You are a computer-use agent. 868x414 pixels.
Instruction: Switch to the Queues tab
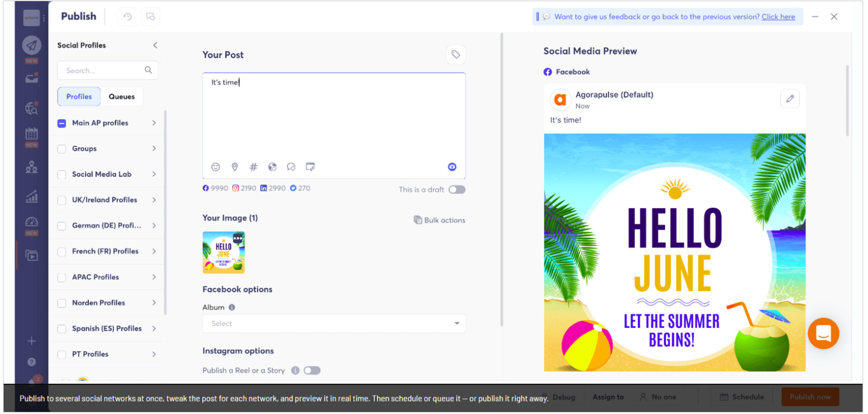tap(122, 96)
